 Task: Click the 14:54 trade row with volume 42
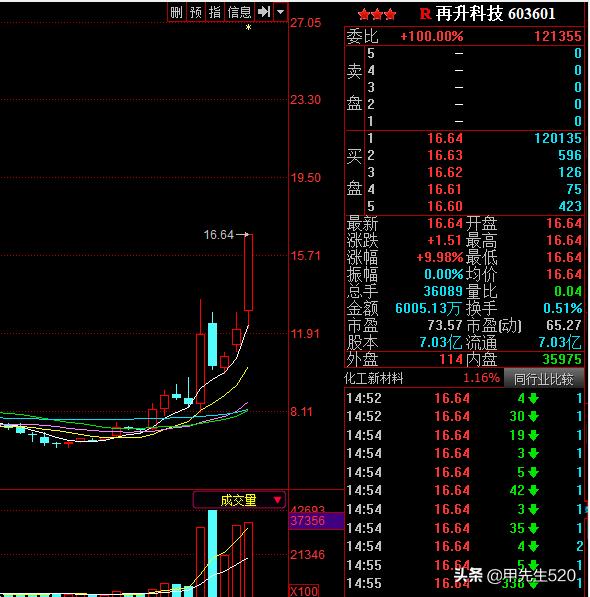(464, 490)
